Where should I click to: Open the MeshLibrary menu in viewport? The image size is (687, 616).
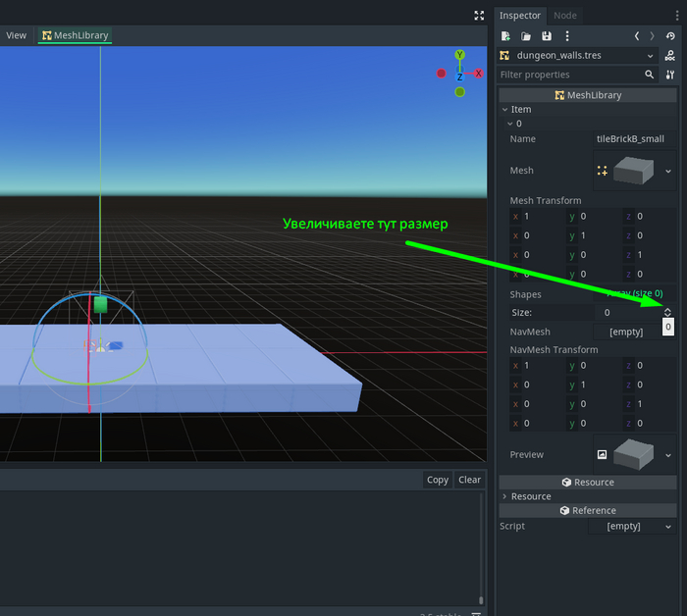point(76,35)
